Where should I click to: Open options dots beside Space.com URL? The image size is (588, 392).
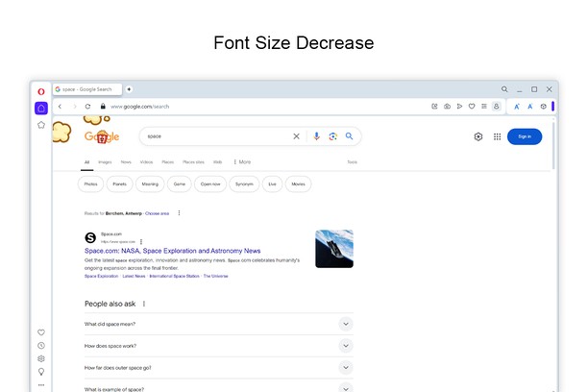(141, 242)
